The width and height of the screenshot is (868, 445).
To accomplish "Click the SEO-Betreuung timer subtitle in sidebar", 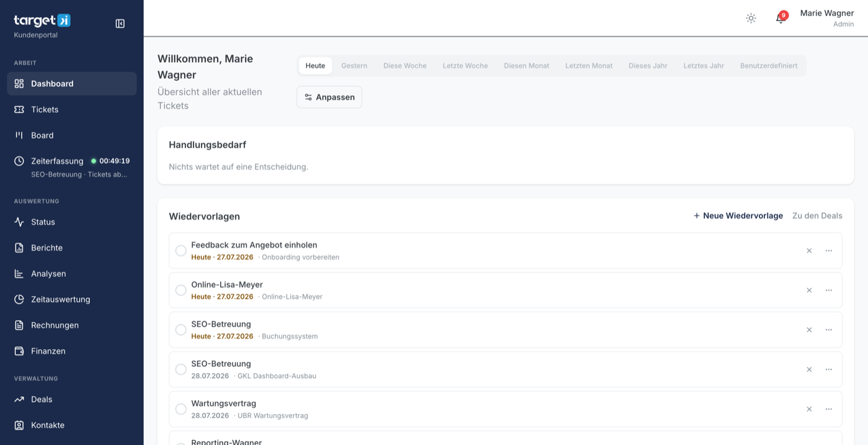I will pos(79,174).
